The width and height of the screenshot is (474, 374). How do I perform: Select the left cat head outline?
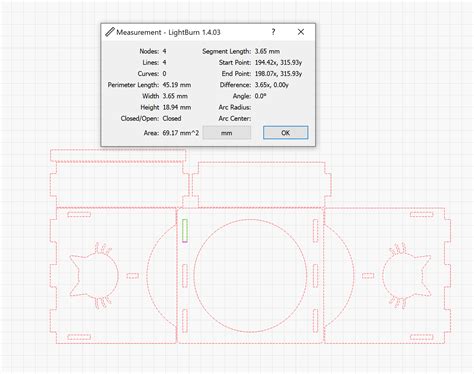[94, 275]
